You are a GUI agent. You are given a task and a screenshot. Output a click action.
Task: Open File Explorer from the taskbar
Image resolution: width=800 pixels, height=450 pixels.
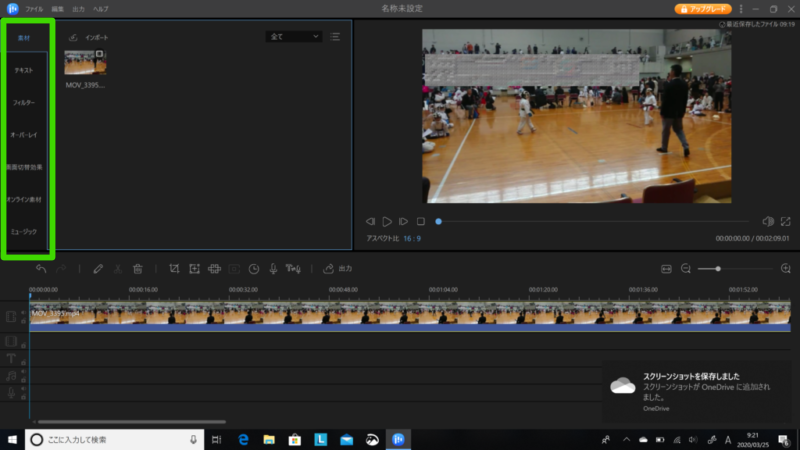click(x=269, y=439)
